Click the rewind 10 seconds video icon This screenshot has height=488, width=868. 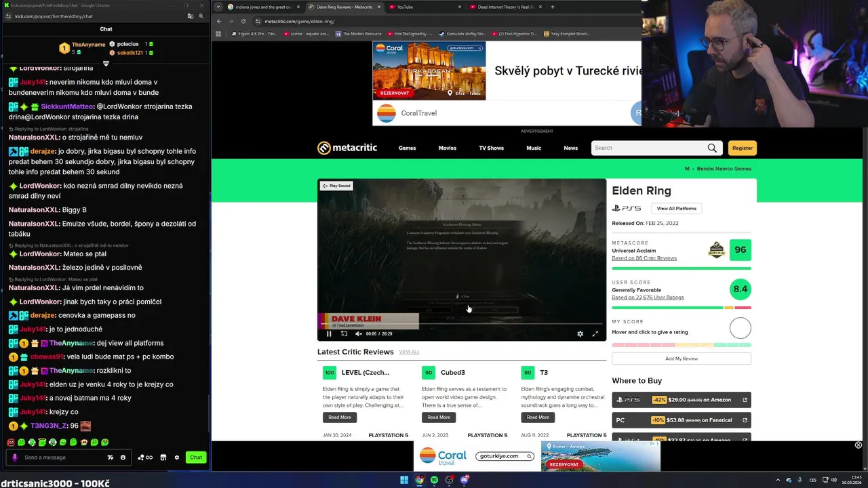click(344, 333)
